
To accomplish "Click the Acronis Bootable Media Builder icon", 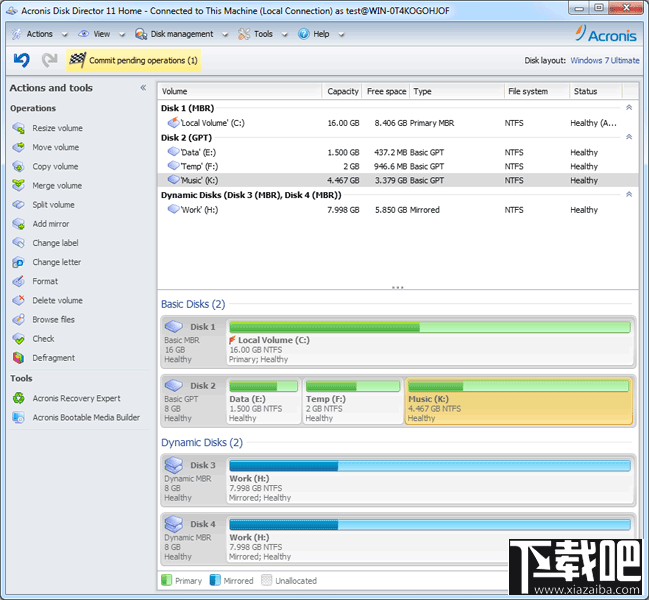I will coord(19,418).
